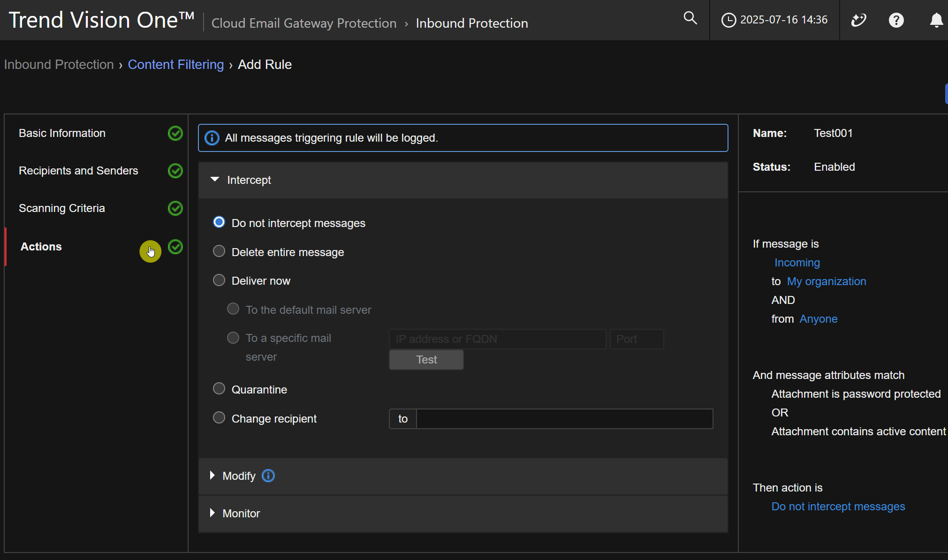Click the clock icon beside the date and time

coord(728,20)
